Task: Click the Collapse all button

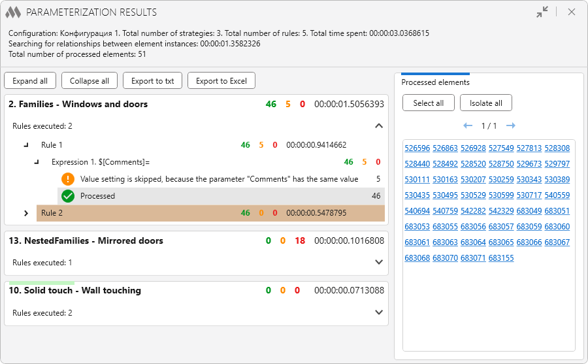Action: (90, 81)
